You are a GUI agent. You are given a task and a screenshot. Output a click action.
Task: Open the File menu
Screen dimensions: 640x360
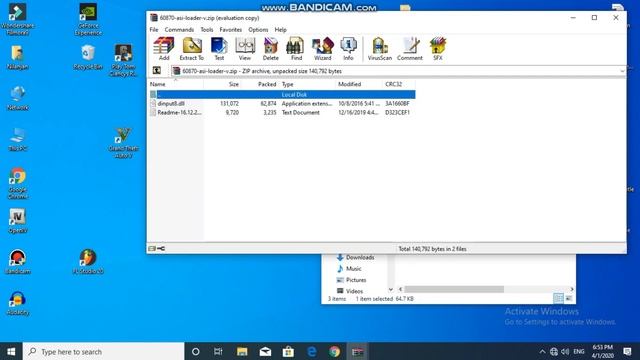tap(153, 30)
